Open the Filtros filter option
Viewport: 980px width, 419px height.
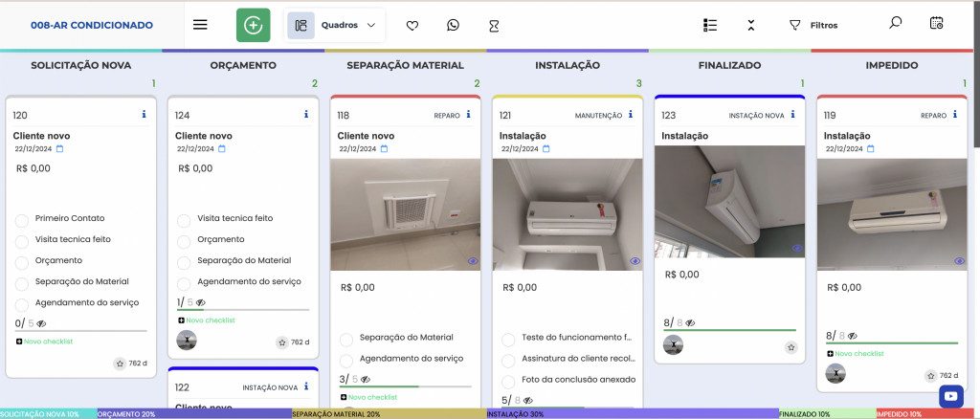(x=813, y=26)
